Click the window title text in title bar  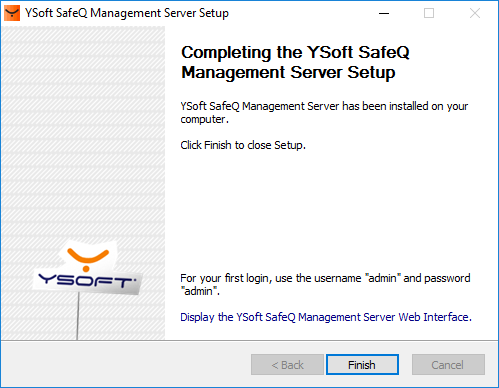127,13
